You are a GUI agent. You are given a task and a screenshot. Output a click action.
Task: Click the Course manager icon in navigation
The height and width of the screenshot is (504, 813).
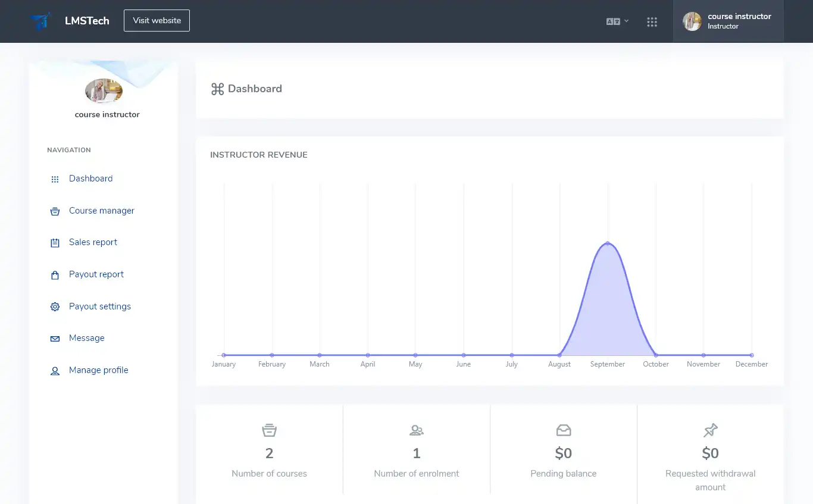(x=54, y=211)
